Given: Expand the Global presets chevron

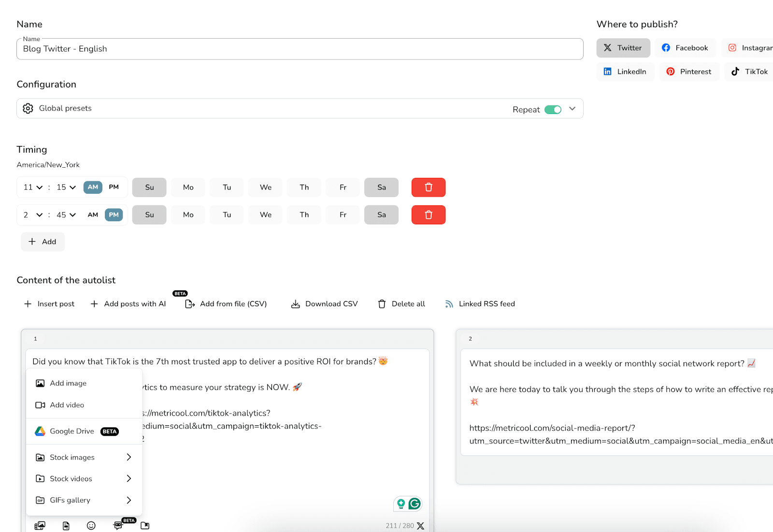Looking at the screenshot, I should 572,108.
